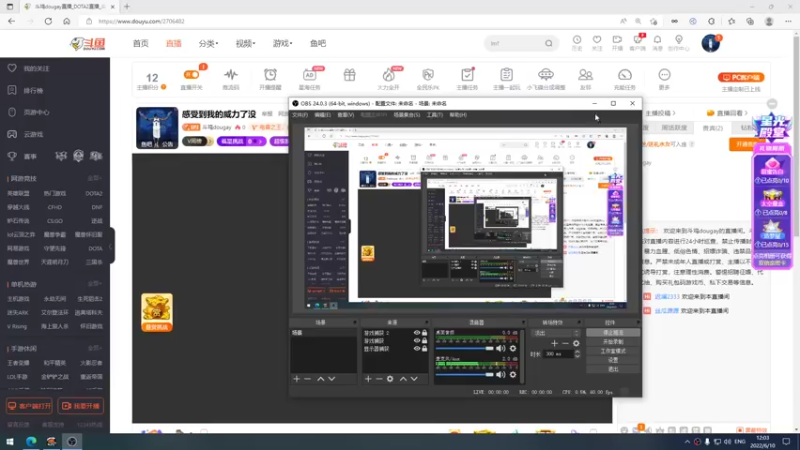Click the 我要开播 button in left sidebar

pos(81,406)
